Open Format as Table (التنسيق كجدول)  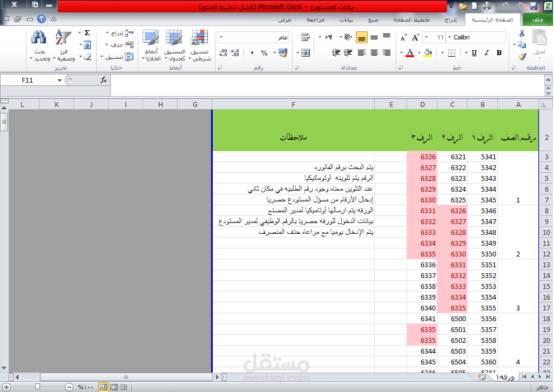coord(174,45)
